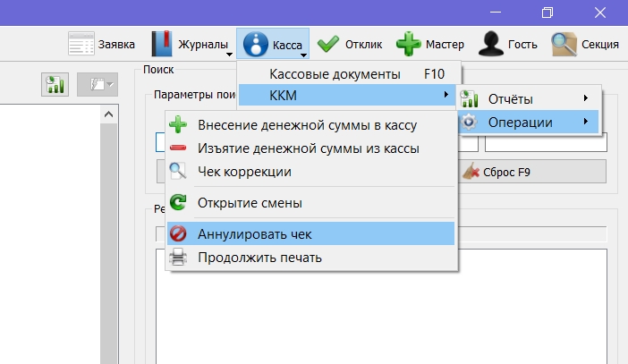Expand the ККМ submenu arrow
628x364 pixels.
446,95
